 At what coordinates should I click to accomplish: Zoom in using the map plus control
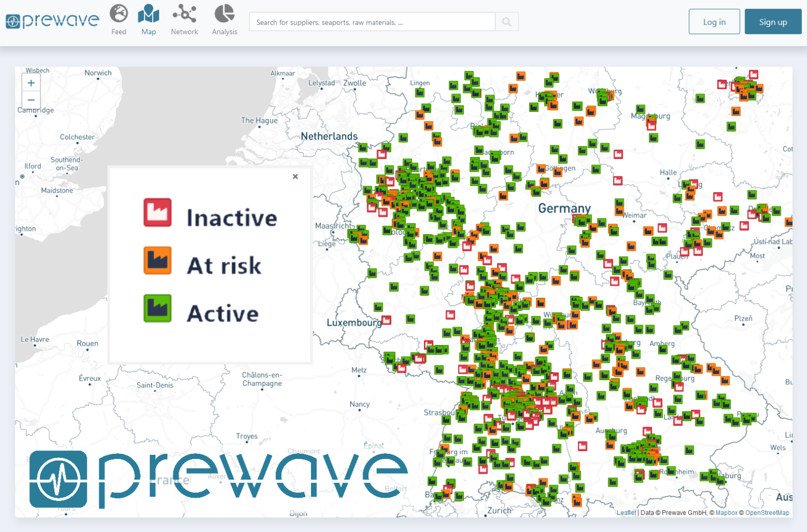click(31, 82)
